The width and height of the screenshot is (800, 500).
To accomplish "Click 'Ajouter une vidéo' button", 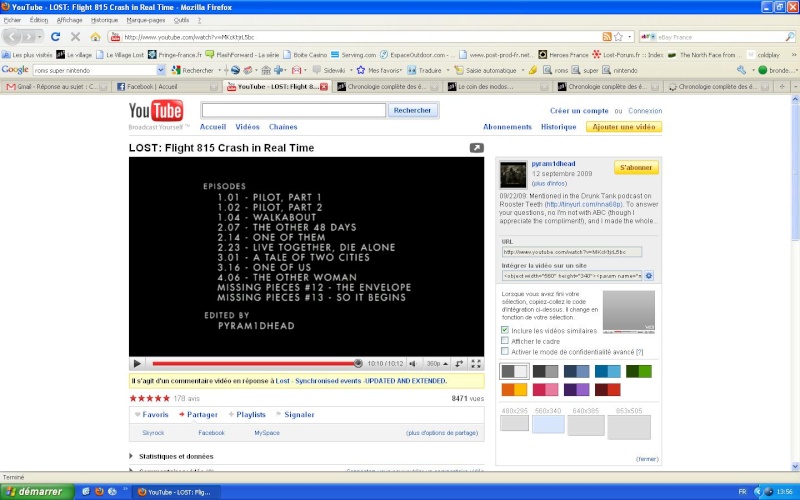I will point(623,127).
